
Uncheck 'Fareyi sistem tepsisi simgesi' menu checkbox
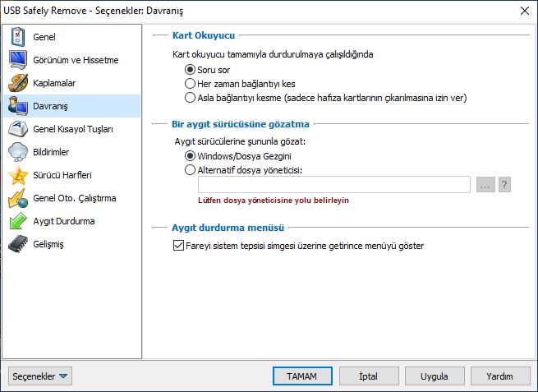[178, 246]
